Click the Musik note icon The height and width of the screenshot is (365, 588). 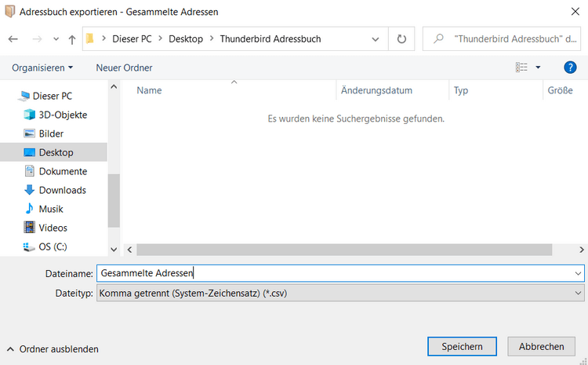coord(29,209)
